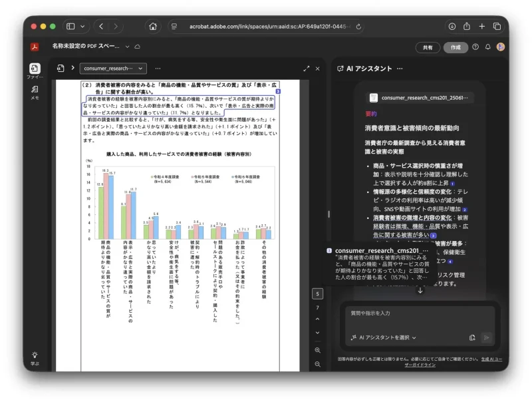The height and width of the screenshot is (402, 532).
Task: Expand the PDF space name chevron
Action: (x=127, y=47)
